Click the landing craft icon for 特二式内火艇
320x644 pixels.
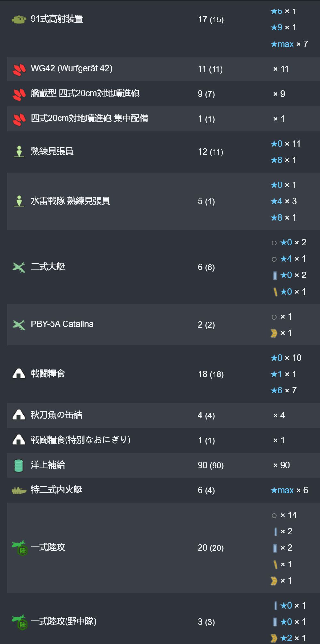pos(19,490)
